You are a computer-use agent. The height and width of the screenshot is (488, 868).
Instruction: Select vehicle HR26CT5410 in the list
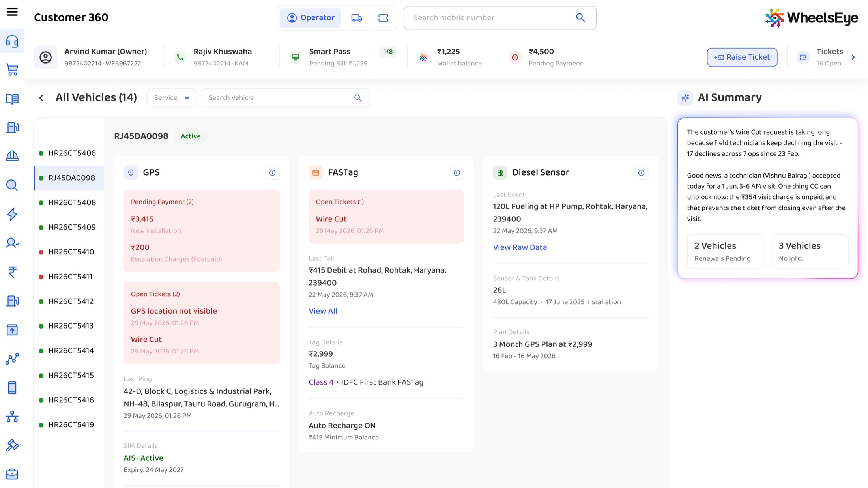point(69,252)
